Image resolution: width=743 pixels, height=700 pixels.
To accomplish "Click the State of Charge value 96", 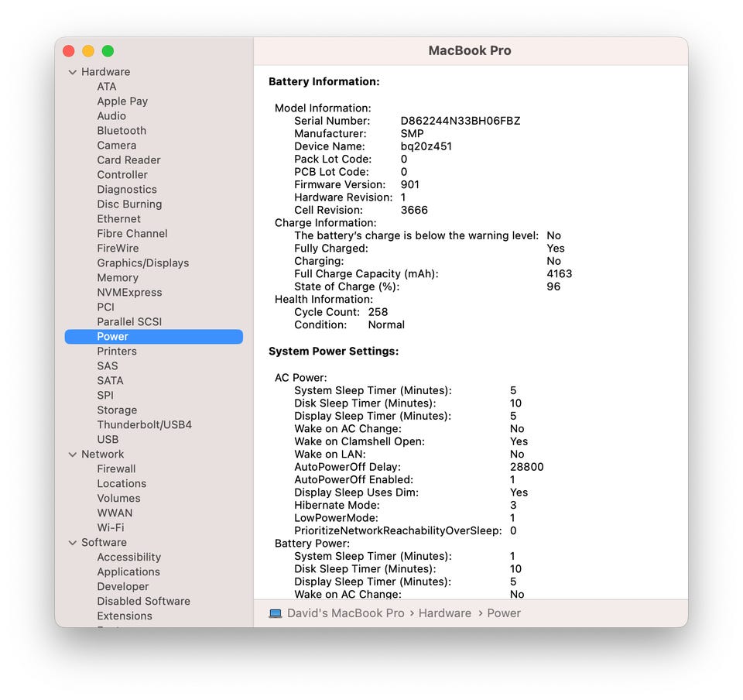I will coord(553,287).
